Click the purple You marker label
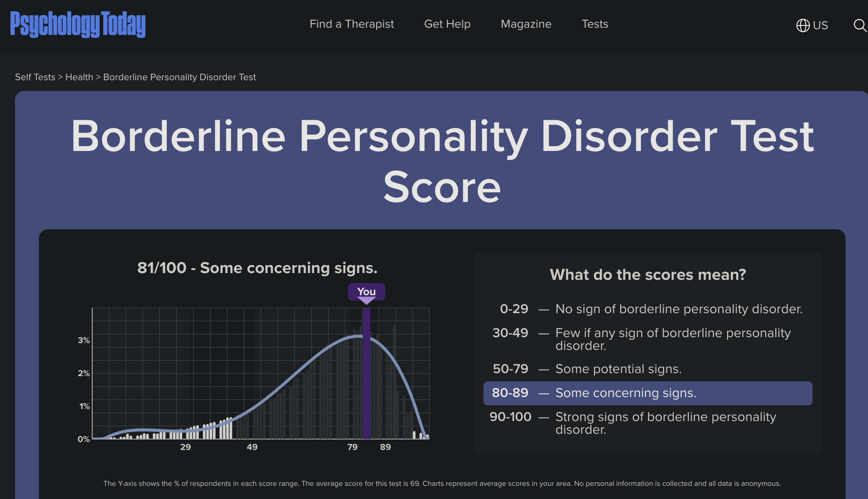Image resolution: width=868 pixels, height=499 pixels. click(366, 291)
